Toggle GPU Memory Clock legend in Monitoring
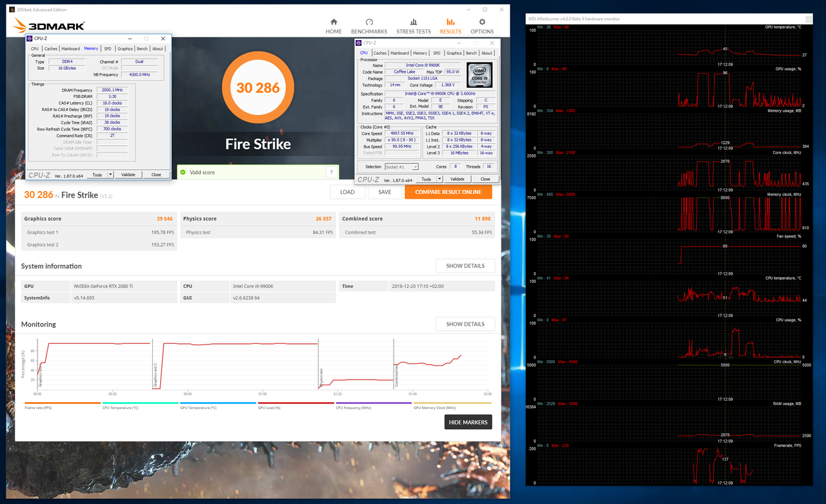The height and width of the screenshot is (504, 826). tap(452, 405)
